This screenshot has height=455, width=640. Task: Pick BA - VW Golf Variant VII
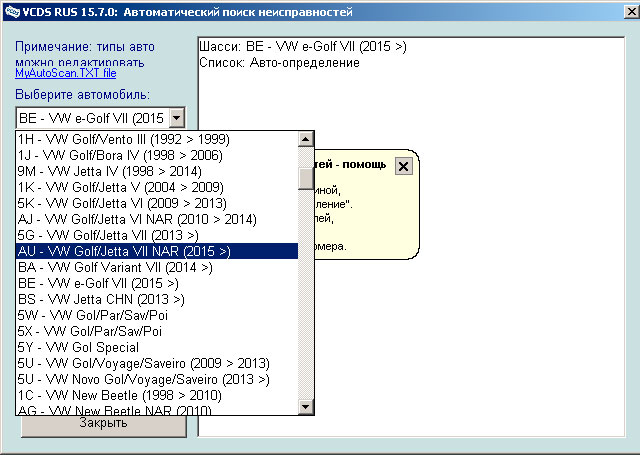[x=115, y=267]
